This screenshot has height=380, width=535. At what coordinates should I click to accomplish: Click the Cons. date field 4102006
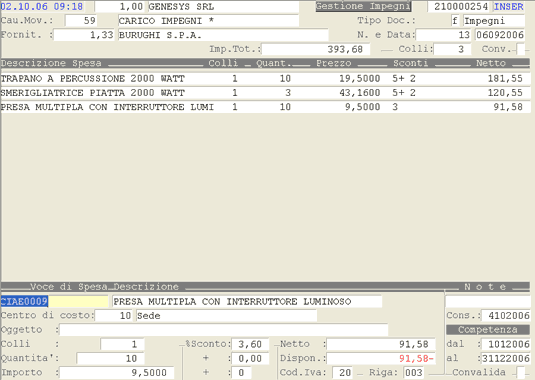pos(505,316)
